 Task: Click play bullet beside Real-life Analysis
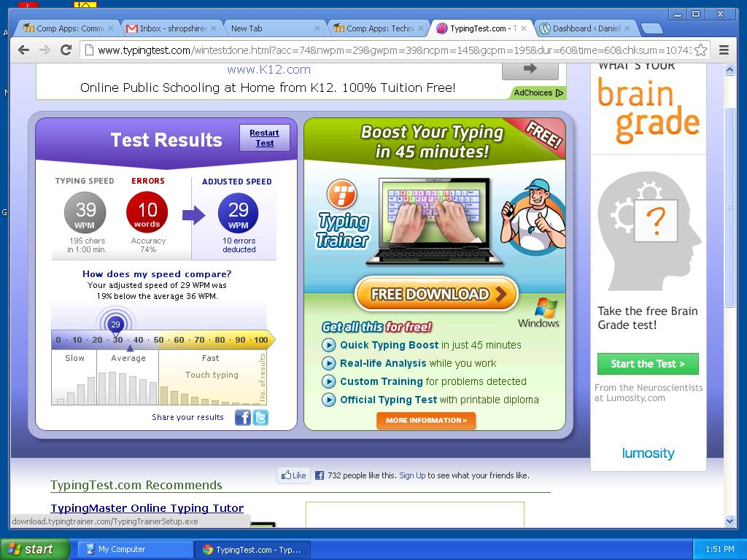coord(328,363)
